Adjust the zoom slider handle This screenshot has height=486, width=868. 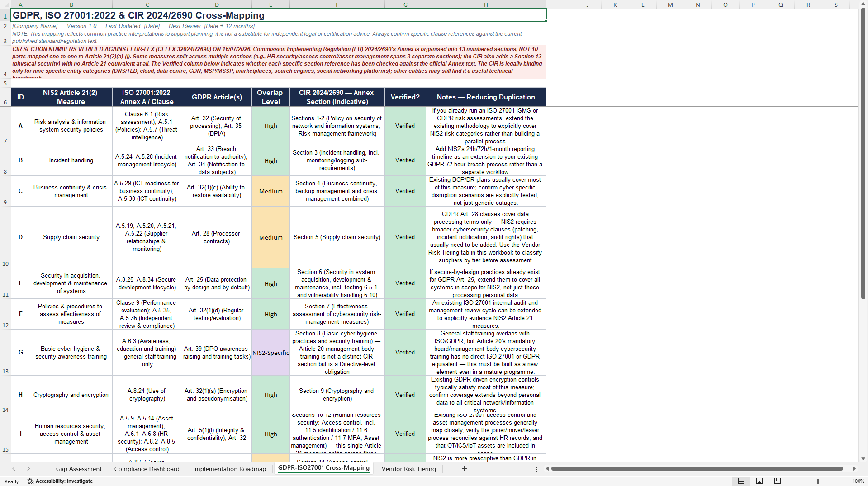pyautogui.click(x=818, y=481)
